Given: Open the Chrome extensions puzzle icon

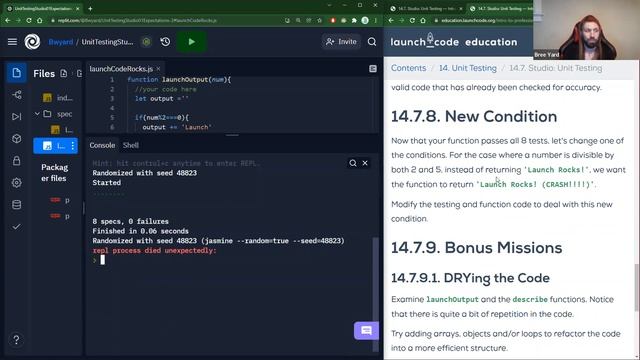Looking at the screenshot, I should [x=354, y=20].
